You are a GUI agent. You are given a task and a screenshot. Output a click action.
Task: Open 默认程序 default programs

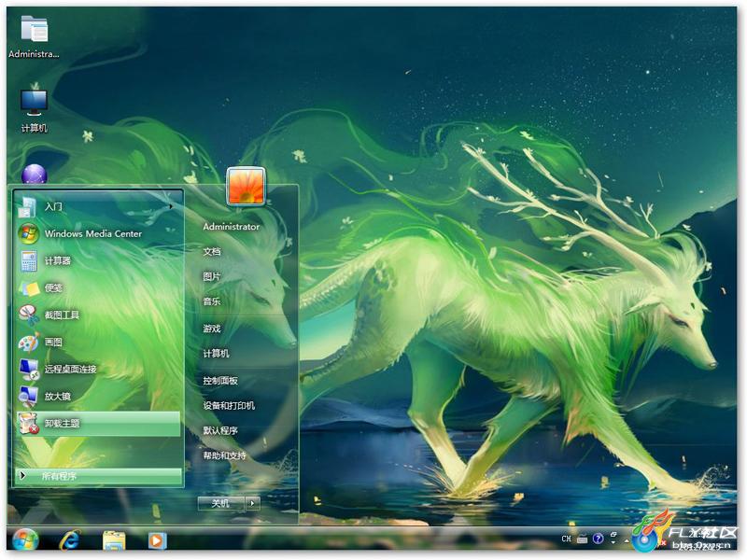[x=220, y=430]
